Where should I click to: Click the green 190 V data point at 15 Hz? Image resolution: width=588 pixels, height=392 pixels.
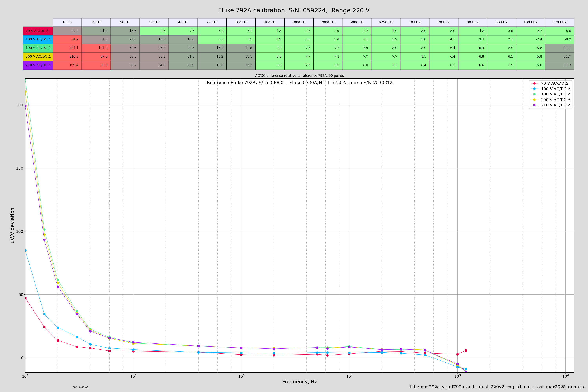[44, 230]
